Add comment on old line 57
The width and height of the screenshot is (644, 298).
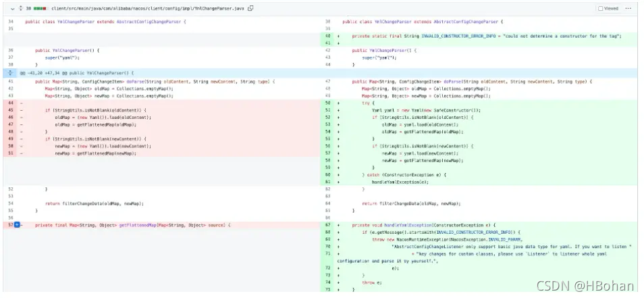coord(18,225)
